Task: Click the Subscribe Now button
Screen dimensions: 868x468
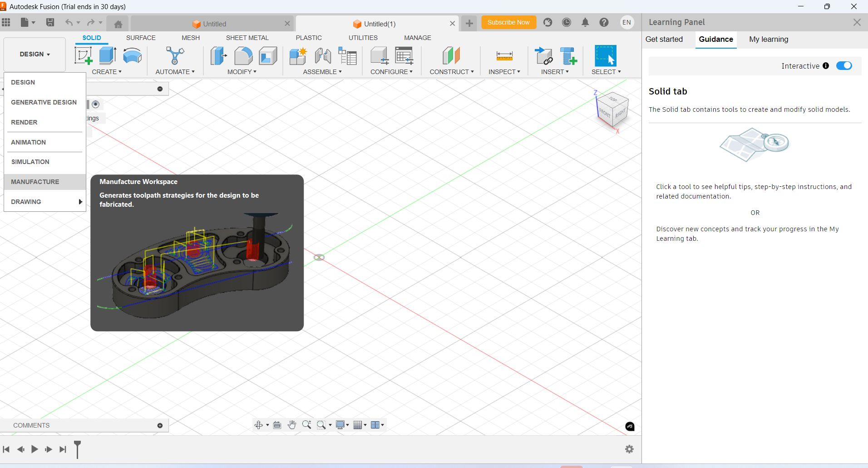Action: click(508, 22)
